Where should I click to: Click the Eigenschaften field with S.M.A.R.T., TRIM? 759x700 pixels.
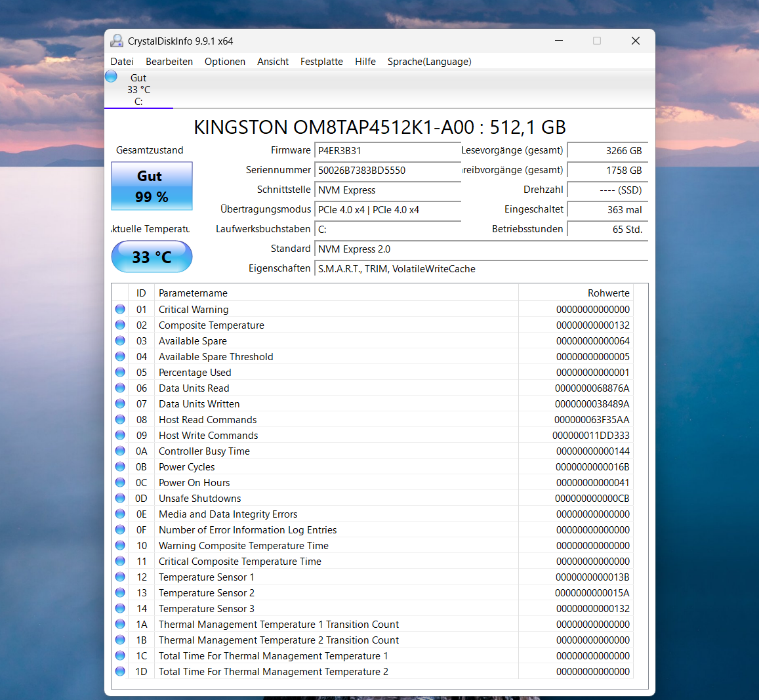(x=481, y=269)
